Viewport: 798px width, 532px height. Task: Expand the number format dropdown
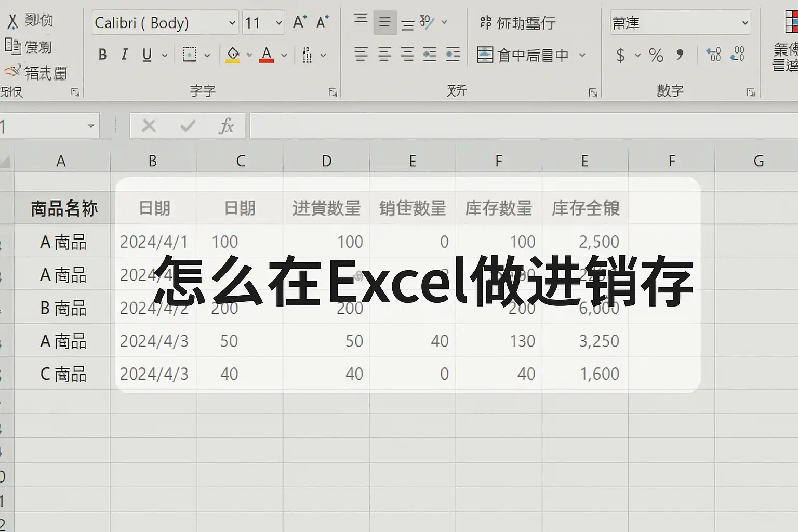[745, 23]
